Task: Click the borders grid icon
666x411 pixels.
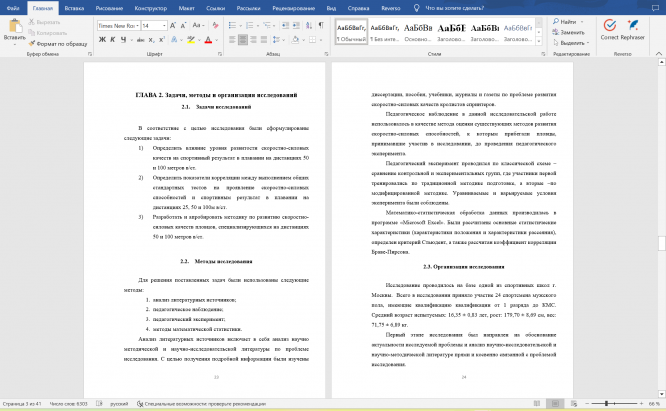Action: [x=313, y=40]
